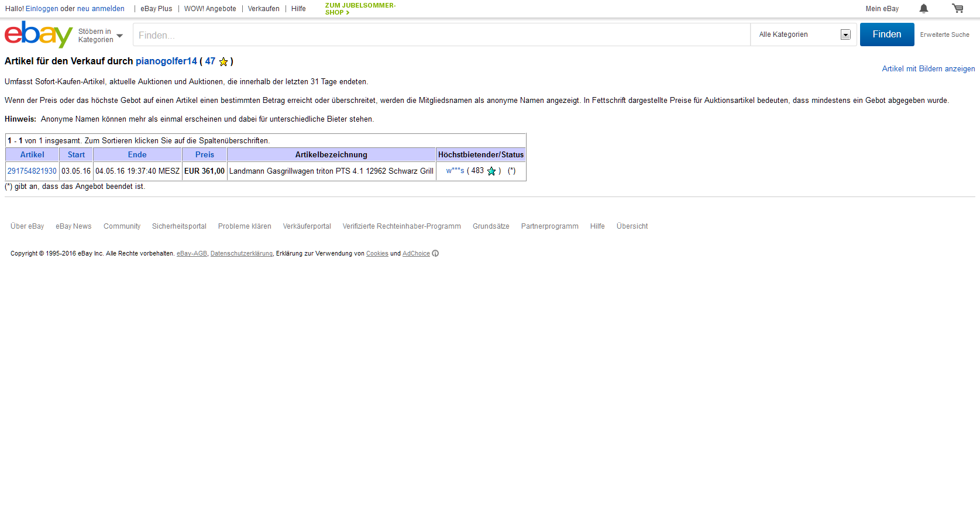Click the star beside bidder score 483

click(491, 171)
